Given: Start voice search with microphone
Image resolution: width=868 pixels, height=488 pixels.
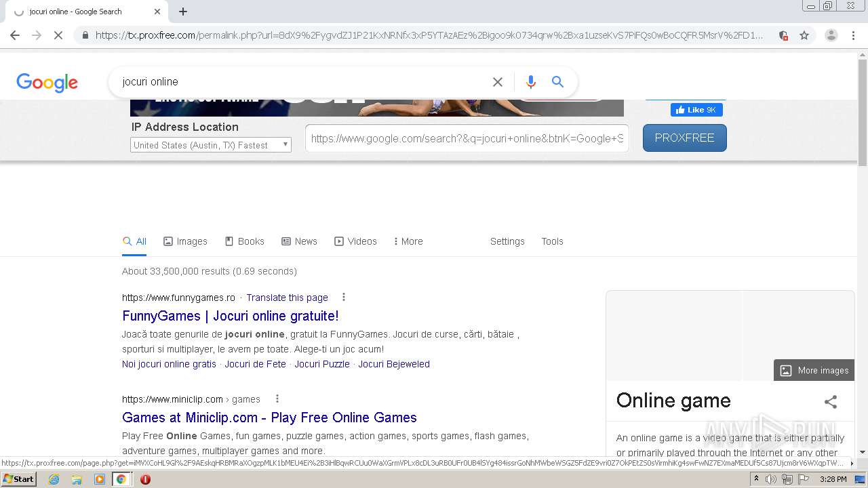Looking at the screenshot, I should tap(531, 82).
